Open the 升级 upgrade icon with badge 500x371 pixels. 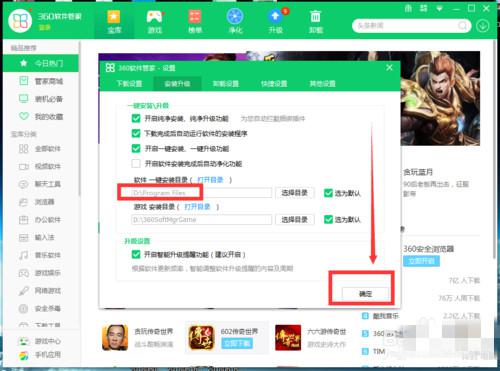pyautogui.click(x=276, y=22)
